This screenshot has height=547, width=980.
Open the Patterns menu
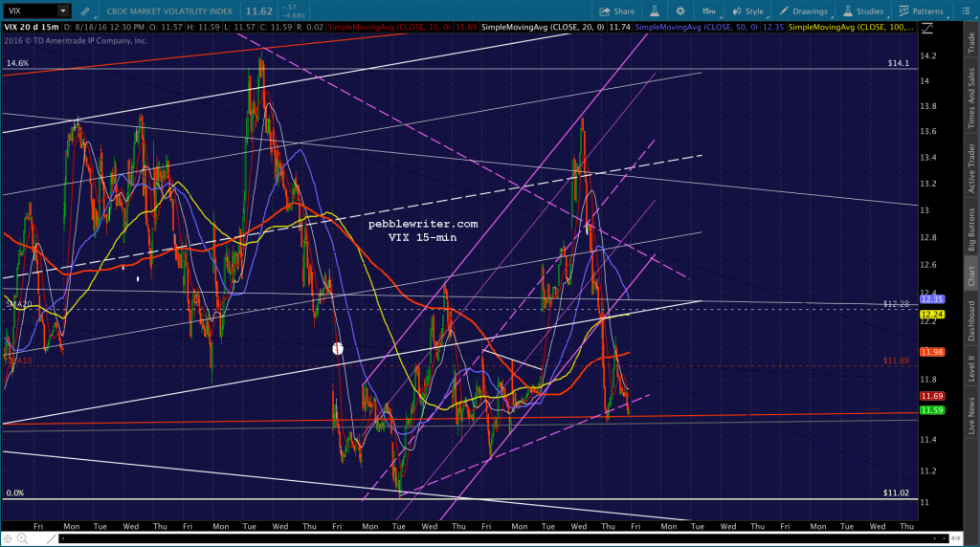(922, 11)
